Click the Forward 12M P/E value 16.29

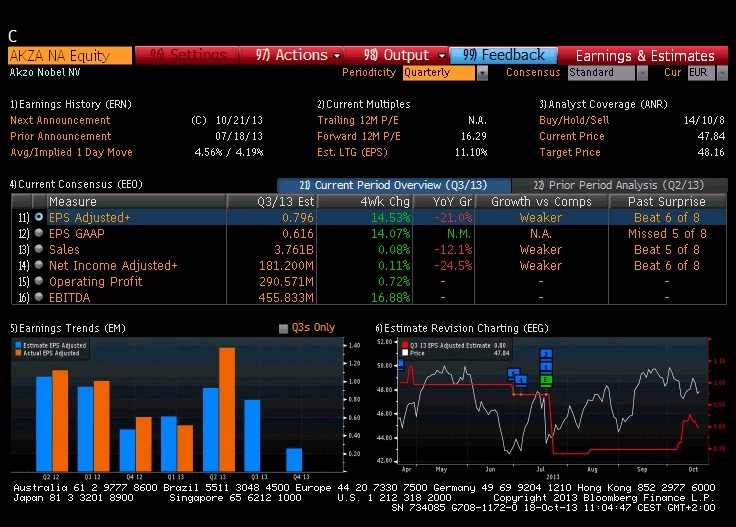click(x=474, y=136)
